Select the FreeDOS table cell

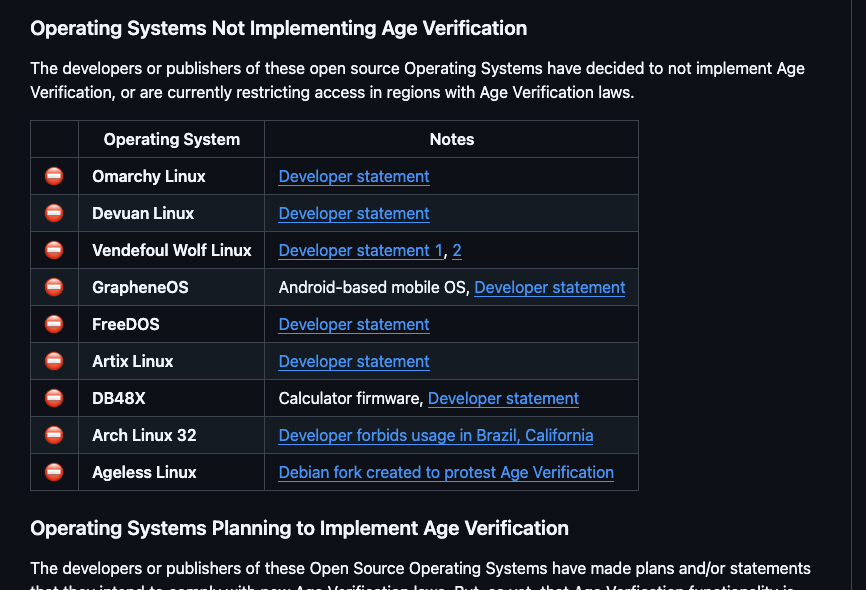pyautogui.click(x=171, y=324)
